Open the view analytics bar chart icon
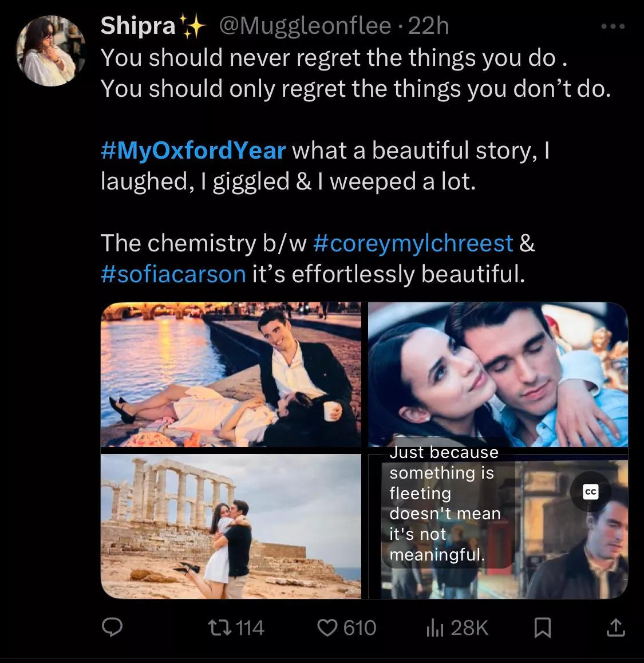 435,628
